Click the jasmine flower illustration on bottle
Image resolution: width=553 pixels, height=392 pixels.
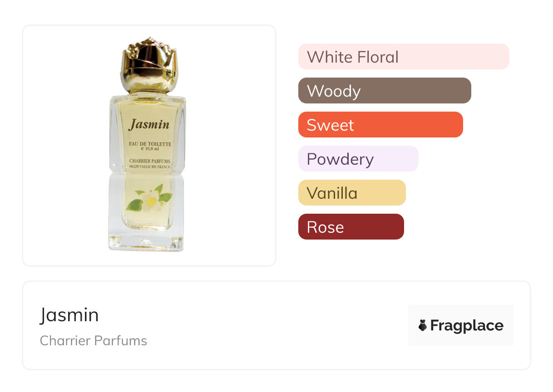click(150, 200)
